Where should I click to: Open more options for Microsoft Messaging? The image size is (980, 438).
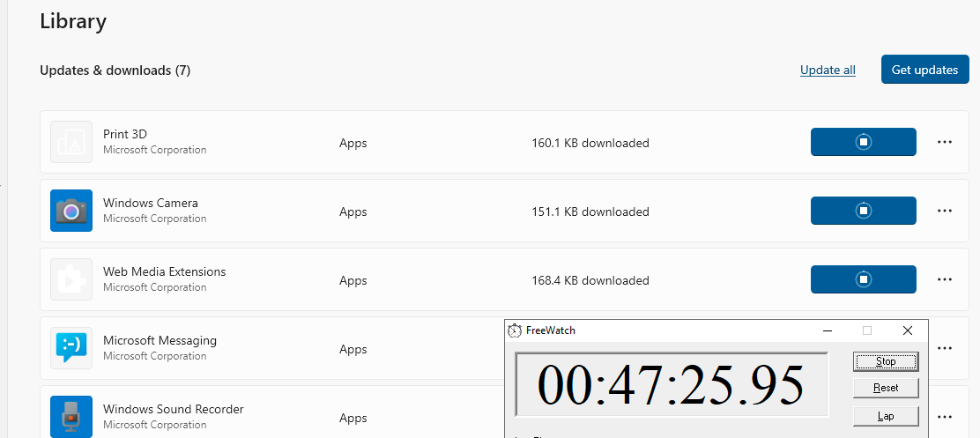click(945, 348)
